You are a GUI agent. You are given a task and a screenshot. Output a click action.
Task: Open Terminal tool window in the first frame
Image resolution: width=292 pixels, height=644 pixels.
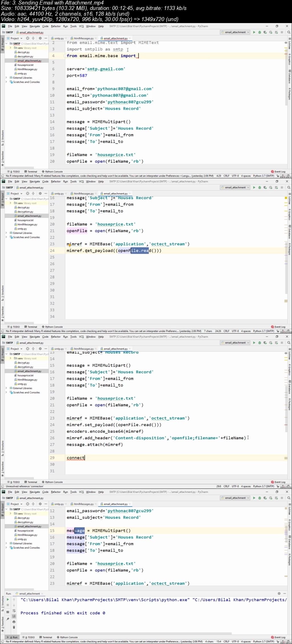click(x=31, y=171)
